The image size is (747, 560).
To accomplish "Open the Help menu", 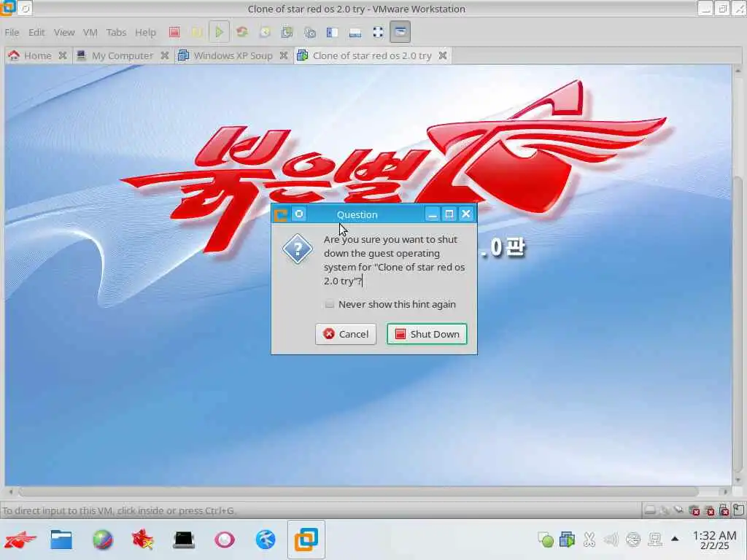I will coord(145,32).
